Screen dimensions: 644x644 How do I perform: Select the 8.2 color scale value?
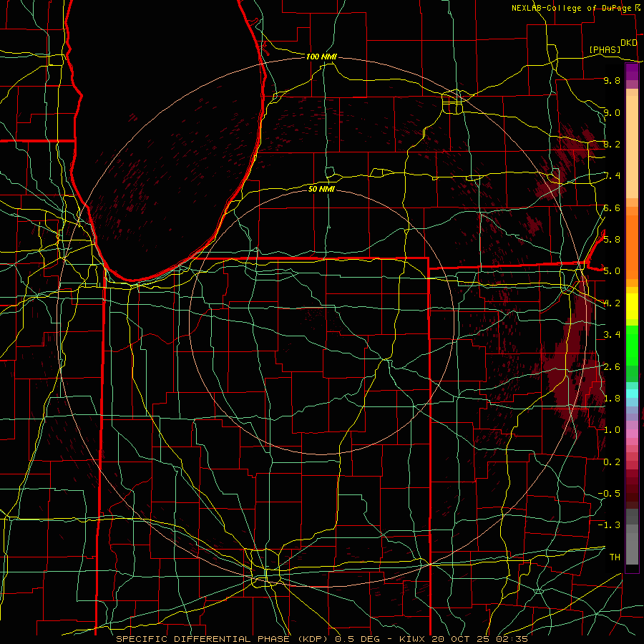612,144
